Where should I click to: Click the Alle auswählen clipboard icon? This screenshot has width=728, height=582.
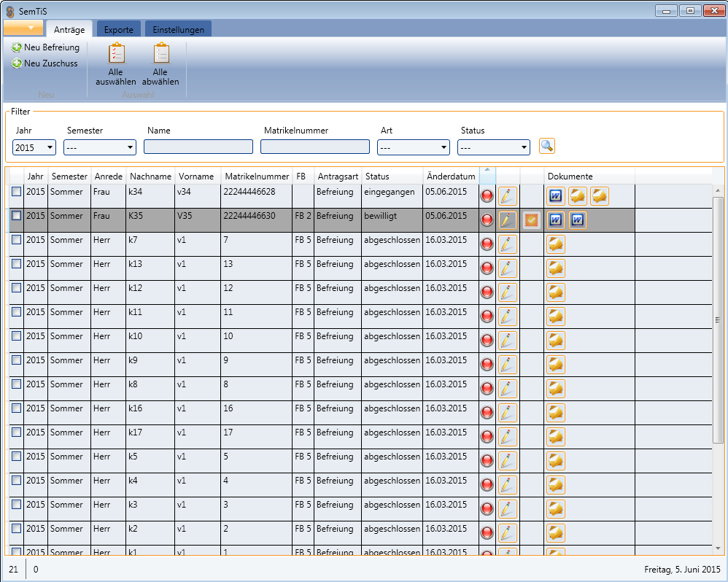pyautogui.click(x=116, y=53)
